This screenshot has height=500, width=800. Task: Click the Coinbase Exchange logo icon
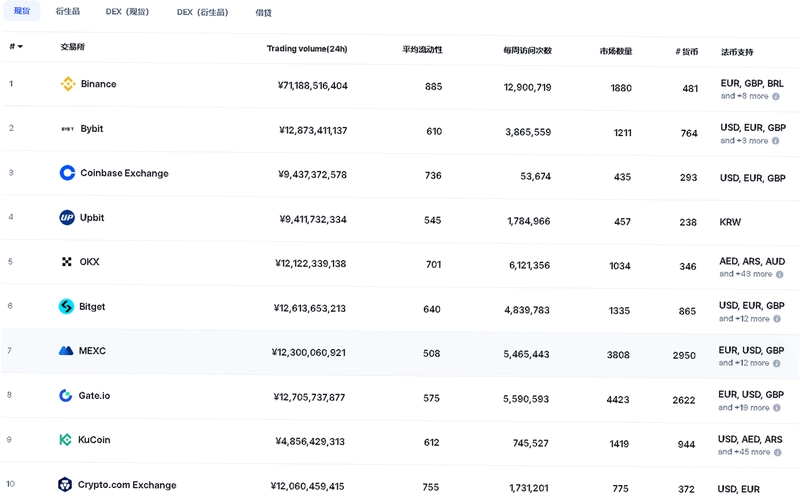(x=67, y=173)
